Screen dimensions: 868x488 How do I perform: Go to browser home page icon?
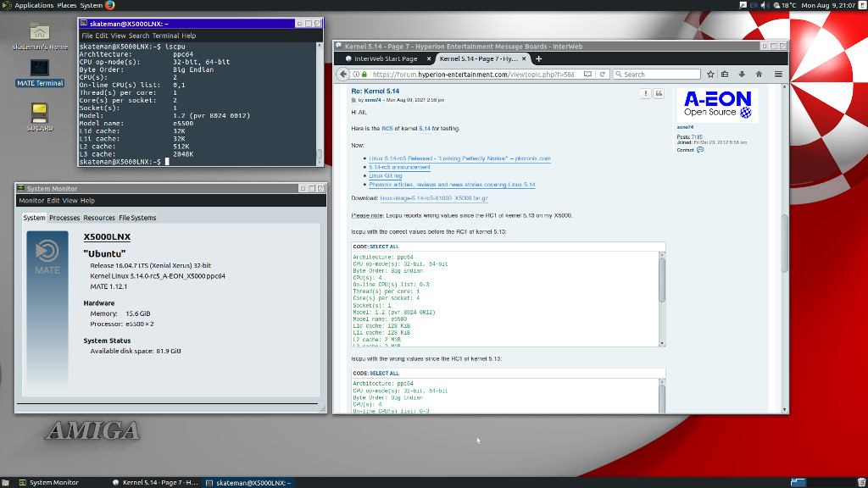click(759, 75)
